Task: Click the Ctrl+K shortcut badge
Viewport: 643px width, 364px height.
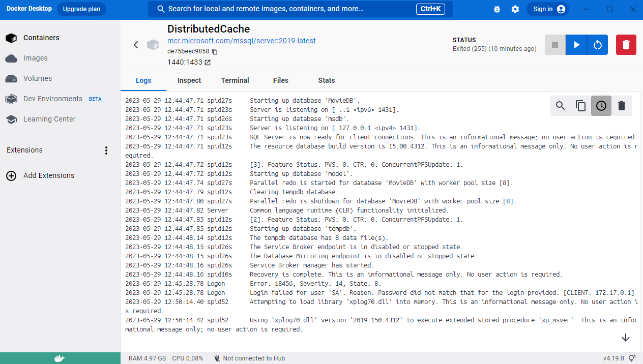Action: pos(431,9)
